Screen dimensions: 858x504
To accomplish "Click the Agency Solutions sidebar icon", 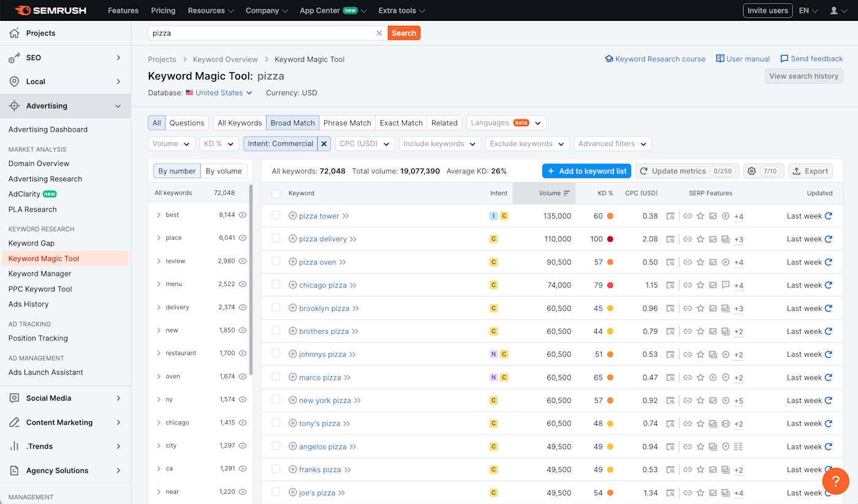I will click(x=14, y=470).
